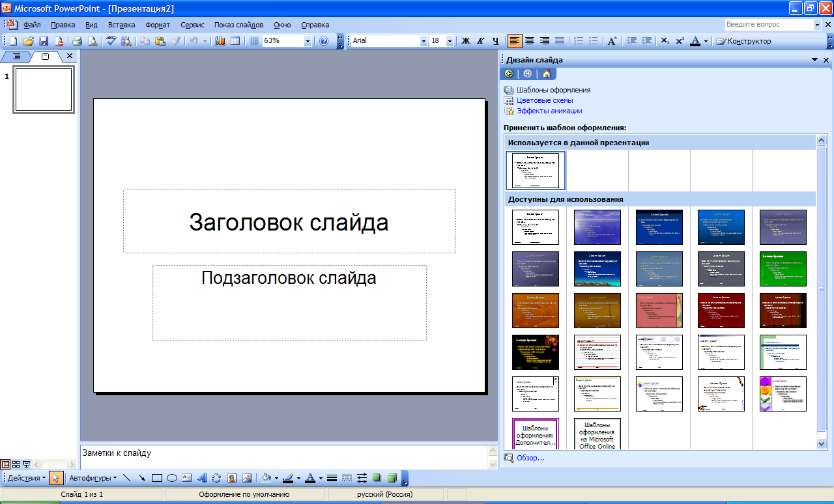834x504 pixels.
Task: Switch to slide sorter view
Action: tap(16, 464)
